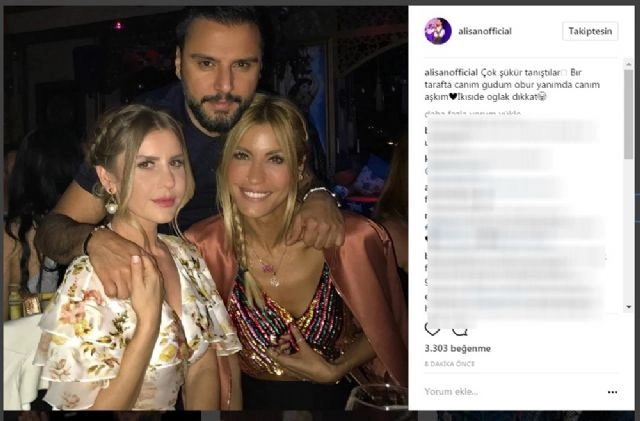Load more comments via the partially hidden link

tap(464, 113)
